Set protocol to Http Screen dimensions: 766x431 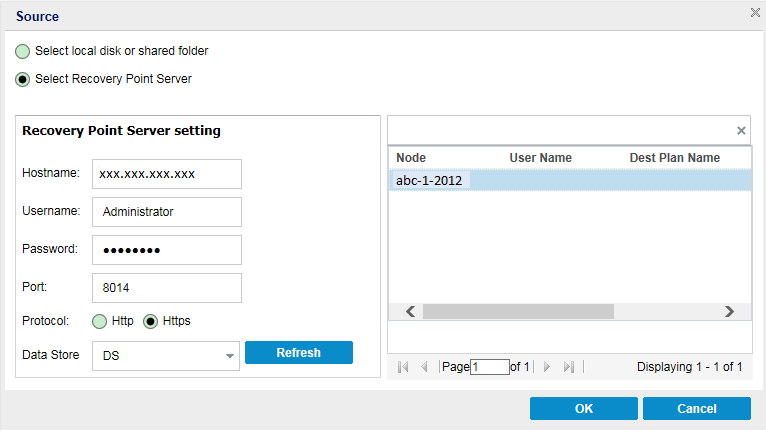[100, 322]
